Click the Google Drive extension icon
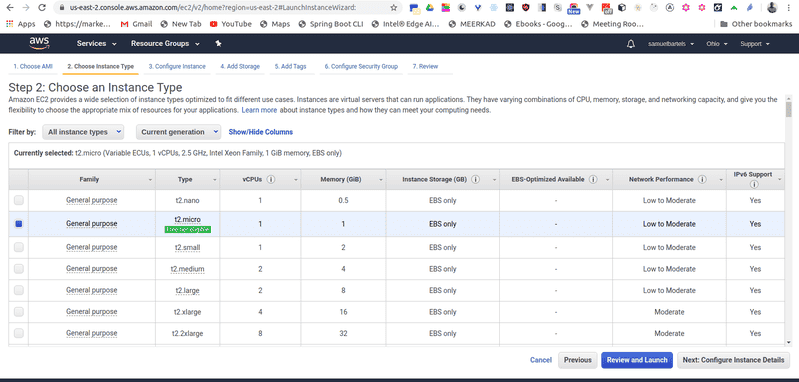The height and width of the screenshot is (382, 799). point(430,8)
